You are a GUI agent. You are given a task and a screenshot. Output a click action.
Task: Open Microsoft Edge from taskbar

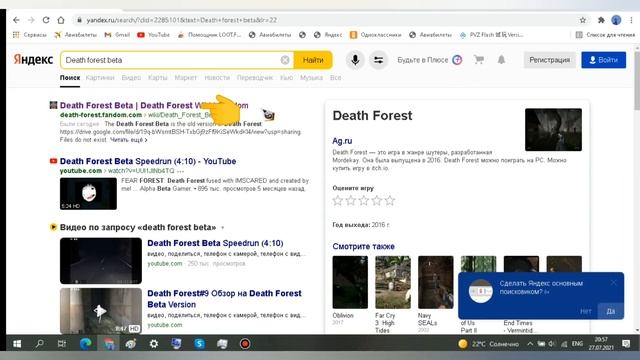point(85,344)
